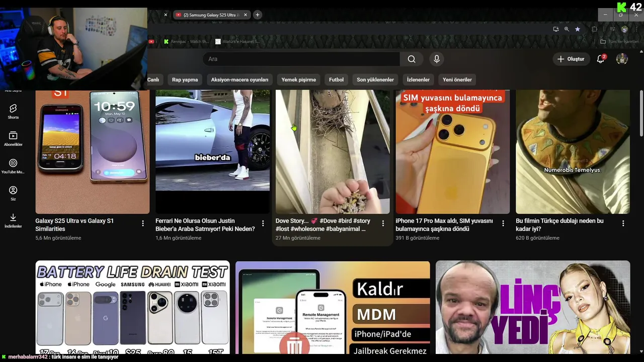The height and width of the screenshot is (362, 644).
Task: Filter by the Yeni öneriler chip
Action: point(457,79)
